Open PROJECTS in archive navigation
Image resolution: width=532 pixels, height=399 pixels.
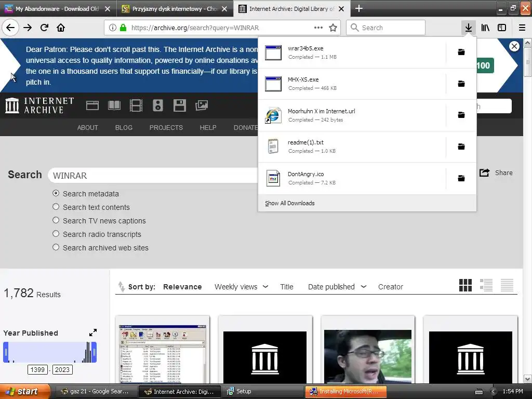[x=166, y=128]
